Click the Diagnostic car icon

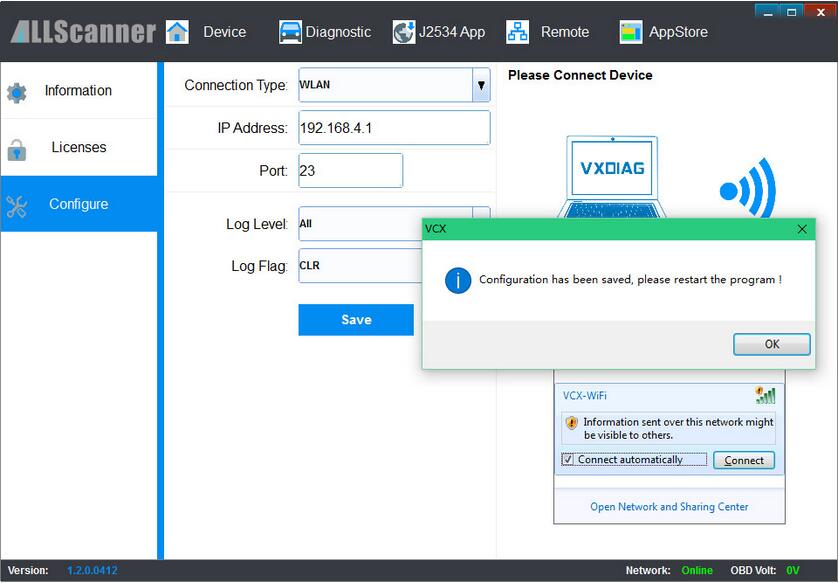point(290,32)
